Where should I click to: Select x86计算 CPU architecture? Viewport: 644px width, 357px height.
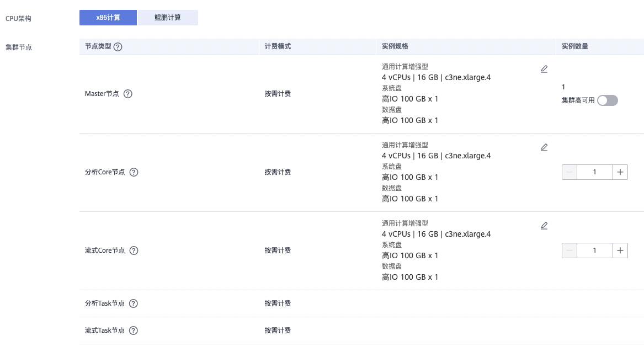click(108, 18)
